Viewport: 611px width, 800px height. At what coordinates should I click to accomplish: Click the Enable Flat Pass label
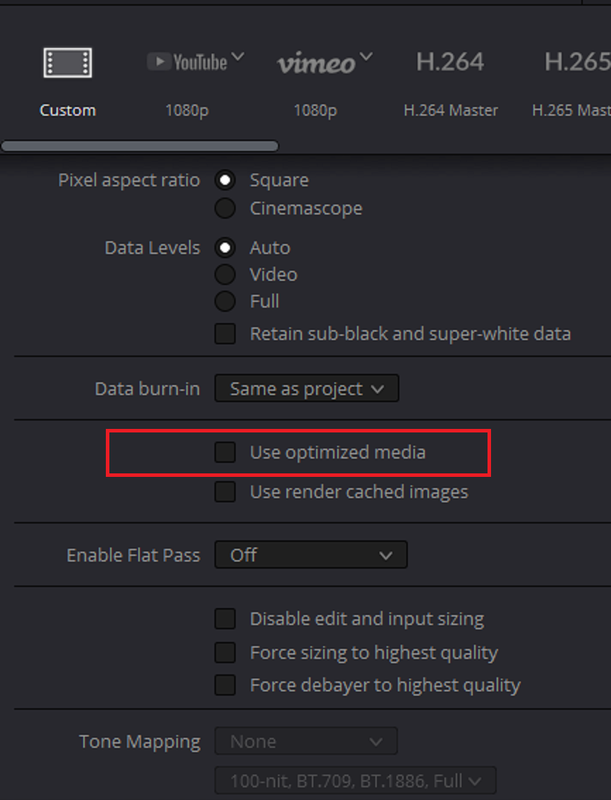134,555
